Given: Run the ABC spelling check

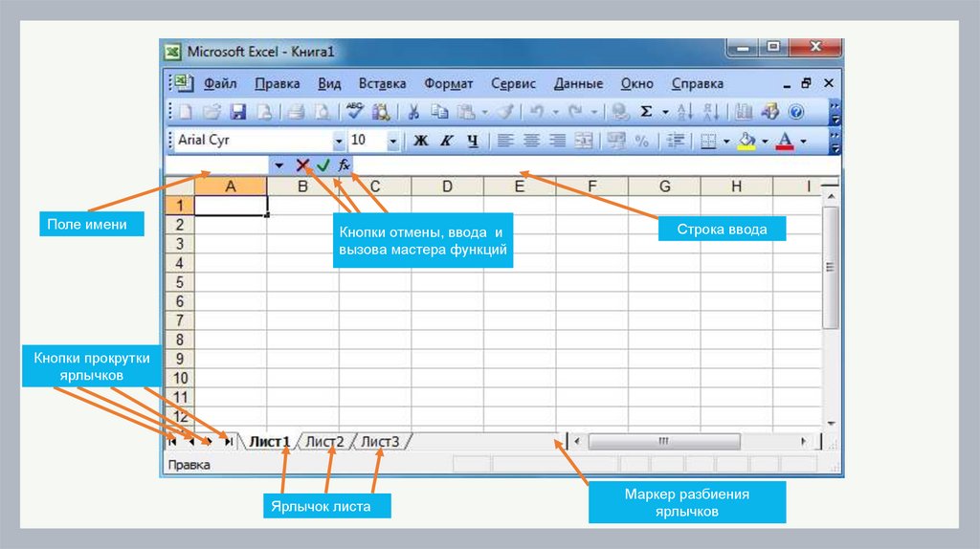Looking at the screenshot, I should point(354,111).
